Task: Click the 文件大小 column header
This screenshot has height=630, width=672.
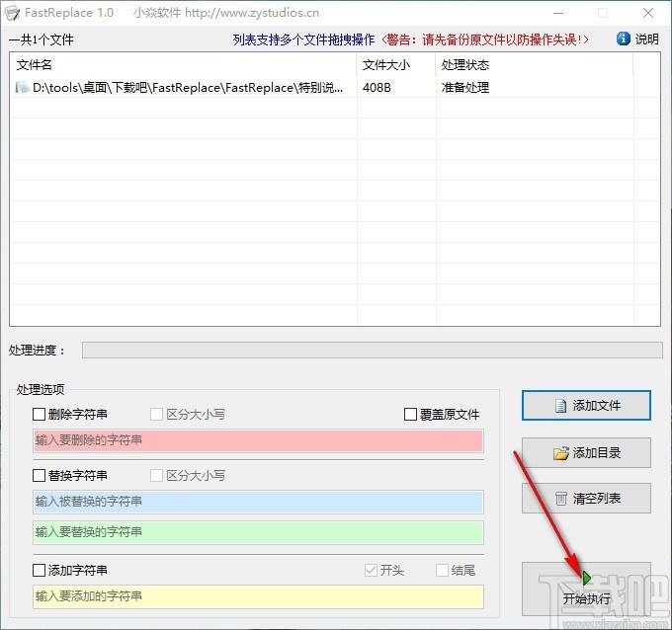Action: [396, 65]
